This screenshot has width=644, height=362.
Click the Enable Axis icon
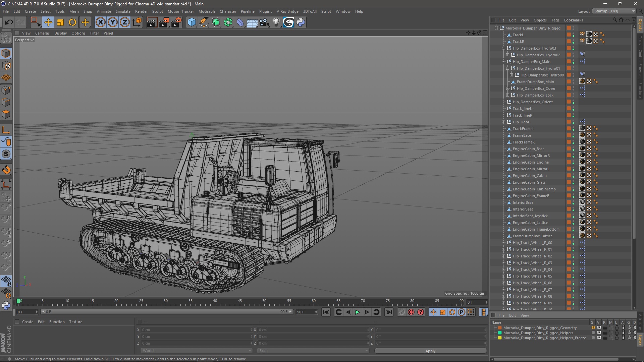pos(6,130)
